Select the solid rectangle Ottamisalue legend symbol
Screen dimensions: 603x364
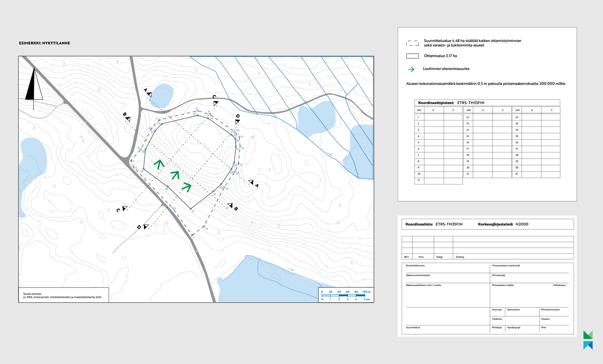click(412, 56)
